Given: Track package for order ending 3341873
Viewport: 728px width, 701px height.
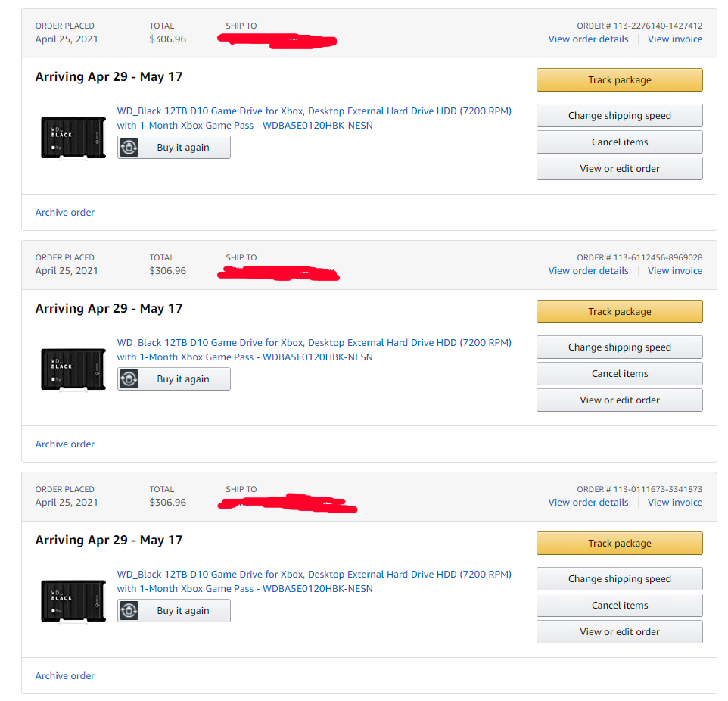Looking at the screenshot, I should click(x=619, y=544).
